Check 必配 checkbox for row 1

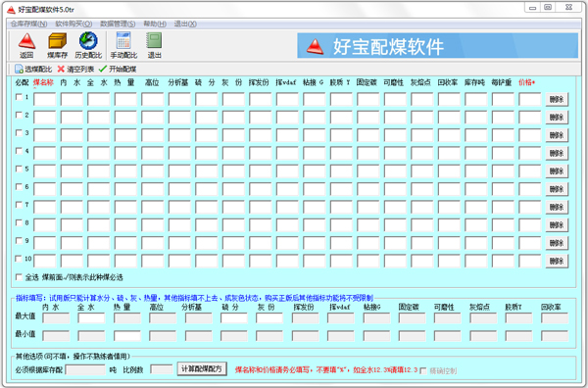click(19, 97)
